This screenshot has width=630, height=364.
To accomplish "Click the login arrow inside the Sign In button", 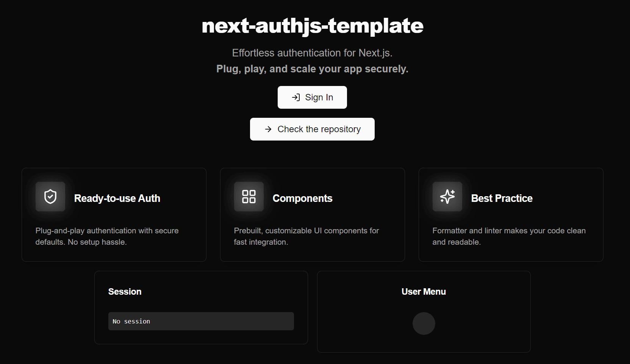I will [x=296, y=97].
